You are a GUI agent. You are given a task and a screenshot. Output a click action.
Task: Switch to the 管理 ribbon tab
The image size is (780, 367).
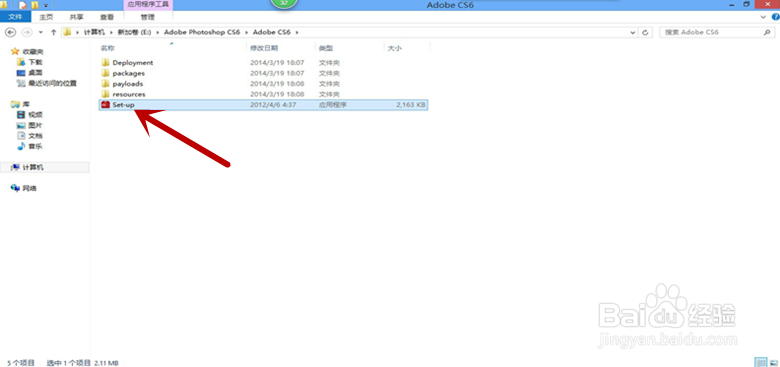coord(148,17)
